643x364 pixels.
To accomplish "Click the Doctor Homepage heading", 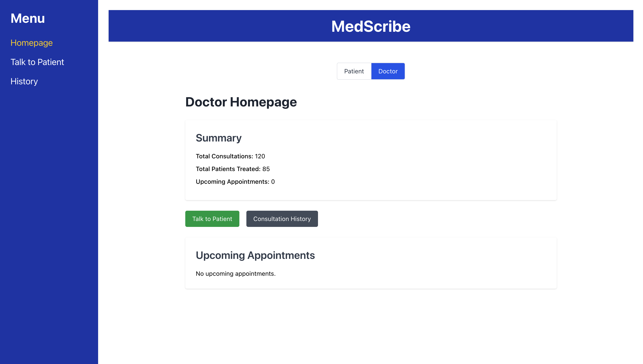I will pos(241,102).
